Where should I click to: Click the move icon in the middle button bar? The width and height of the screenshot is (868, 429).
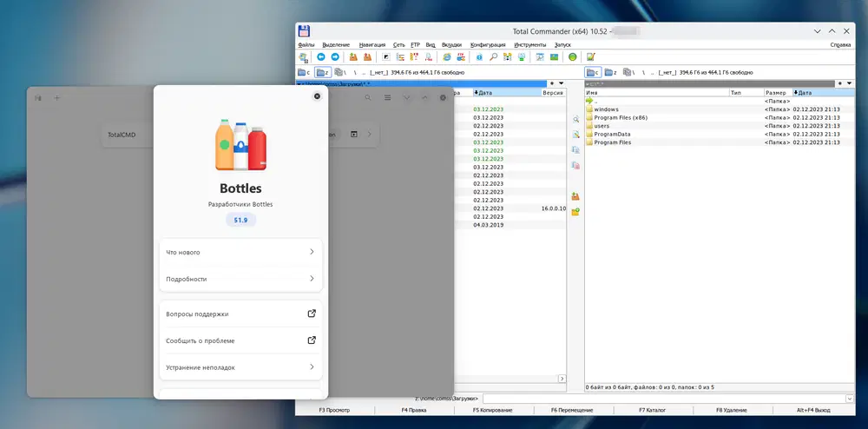[575, 166]
